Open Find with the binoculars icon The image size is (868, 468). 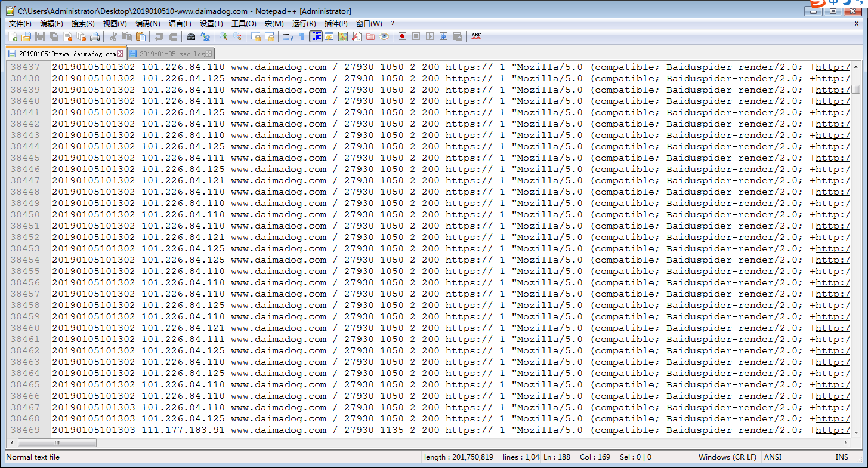tap(191, 36)
